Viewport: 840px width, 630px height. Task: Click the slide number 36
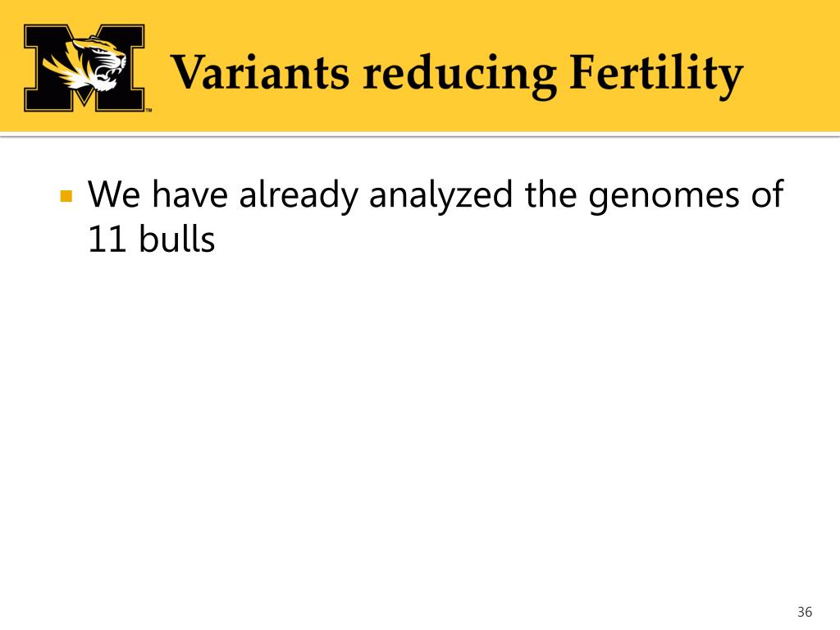(x=805, y=612)
